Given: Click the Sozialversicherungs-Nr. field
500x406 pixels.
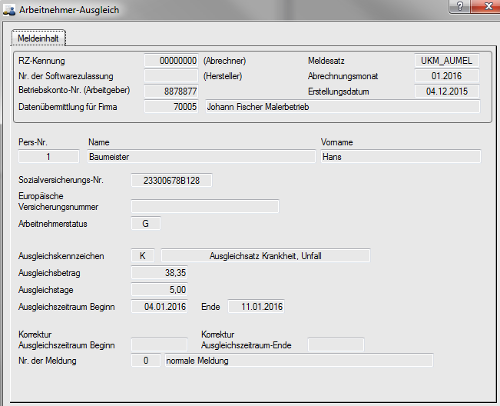Looking at the screenshot, I should tap(172, 180).
